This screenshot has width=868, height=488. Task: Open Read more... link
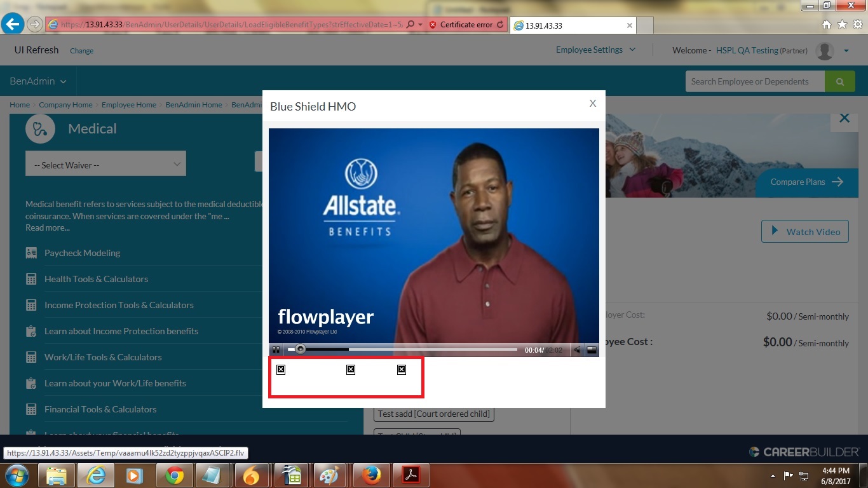(x=48, y=227)
